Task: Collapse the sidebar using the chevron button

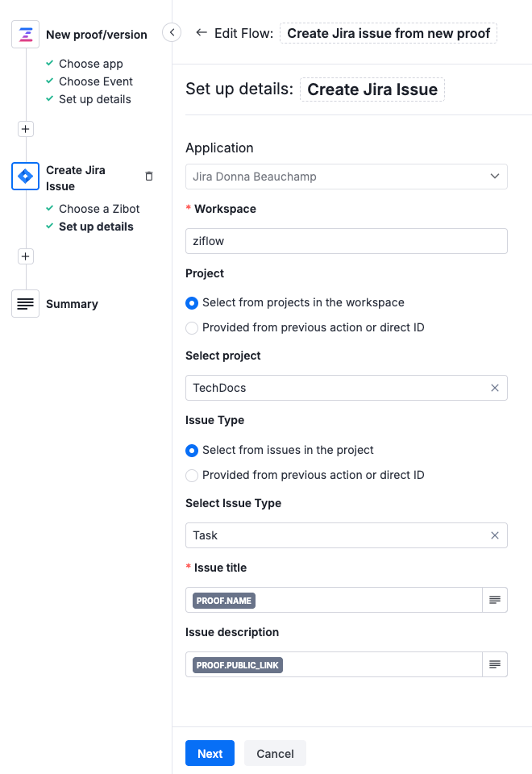Action: click(172, 31)
